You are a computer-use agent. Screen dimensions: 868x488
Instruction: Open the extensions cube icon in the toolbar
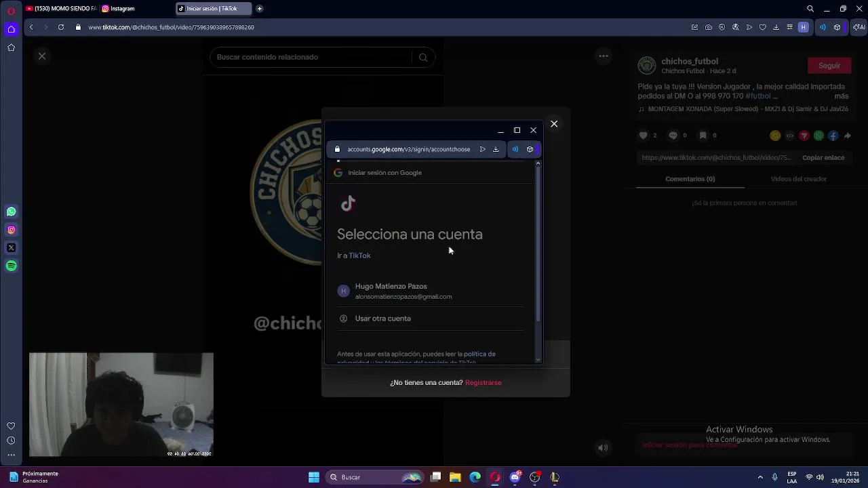point(837,27)
